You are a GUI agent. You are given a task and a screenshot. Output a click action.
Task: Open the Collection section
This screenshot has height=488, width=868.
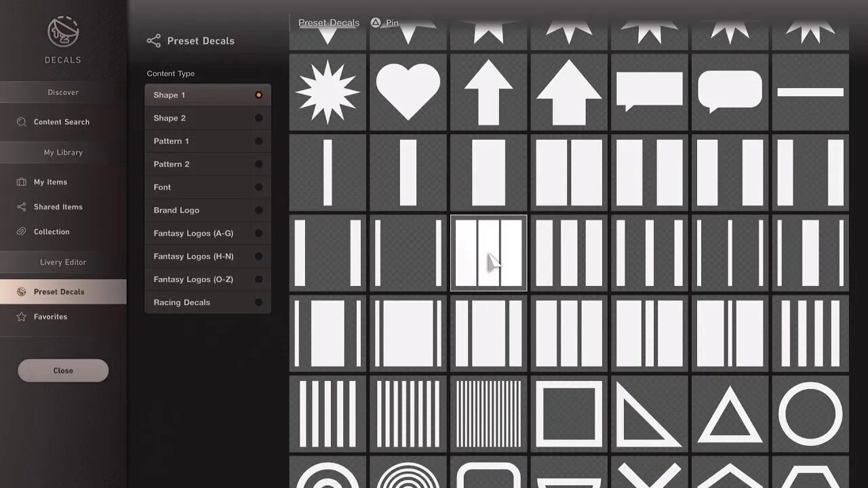point(63,232)
